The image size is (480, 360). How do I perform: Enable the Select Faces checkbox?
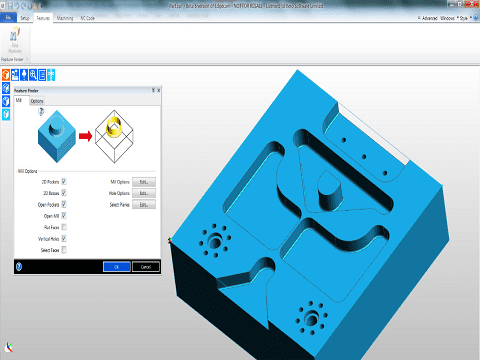pyautogui.click(x=64, y=250)
